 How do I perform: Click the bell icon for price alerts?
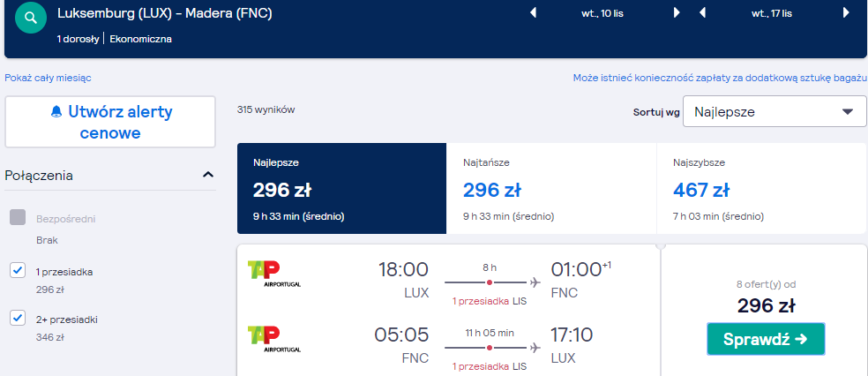coord(56,112)
